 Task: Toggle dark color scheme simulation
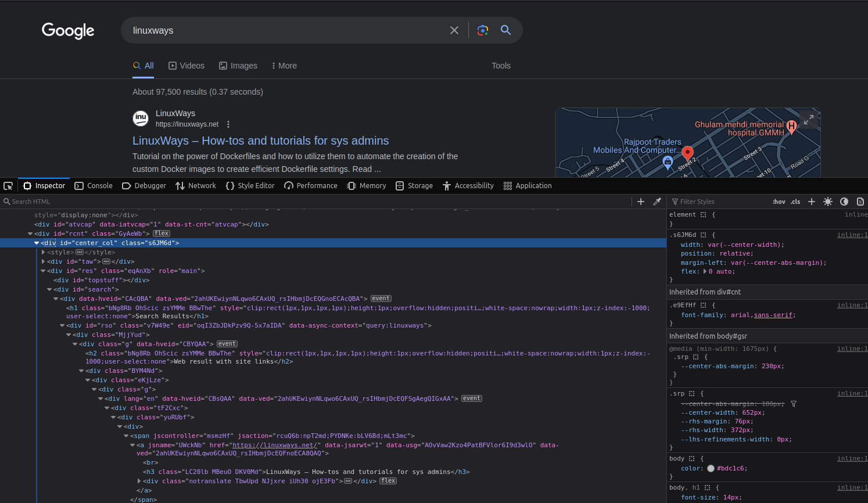pyautogui.click(x=844, y=202)
